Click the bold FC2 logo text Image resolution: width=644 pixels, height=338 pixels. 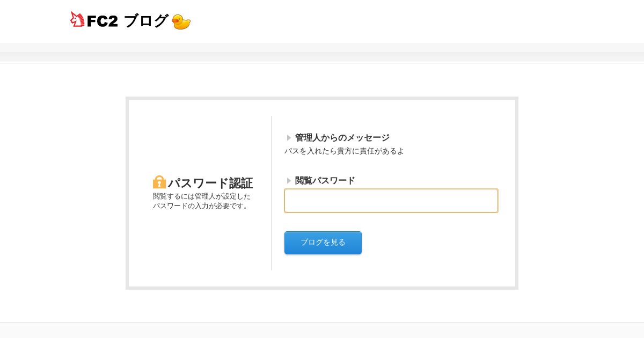(102, 21)
